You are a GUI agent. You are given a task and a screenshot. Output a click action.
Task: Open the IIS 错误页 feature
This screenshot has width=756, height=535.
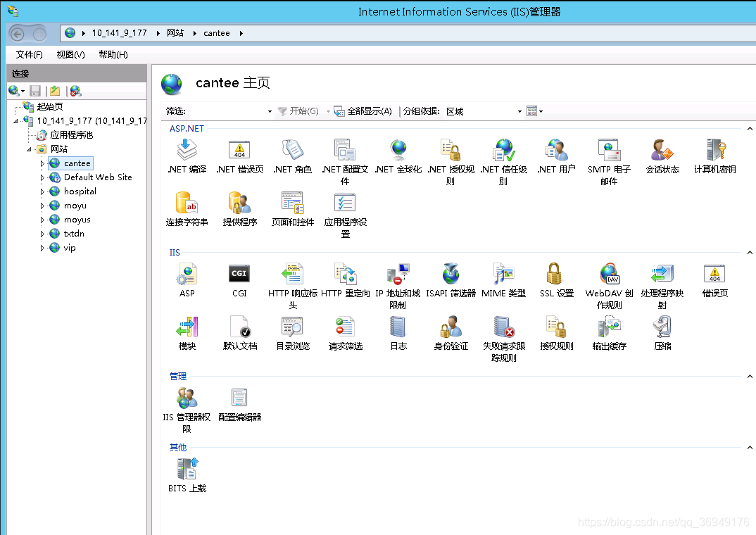pyautogui.click(x=715, y=280)
